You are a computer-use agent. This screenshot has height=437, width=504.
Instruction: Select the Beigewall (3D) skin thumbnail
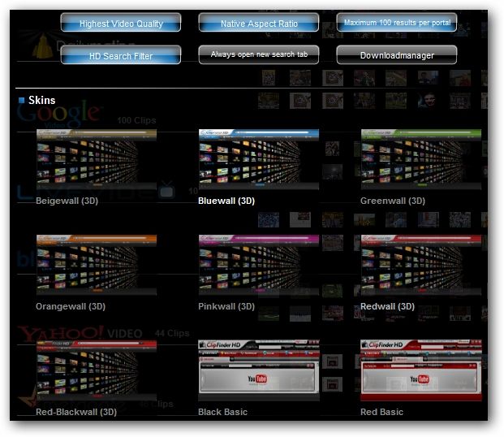97,159
